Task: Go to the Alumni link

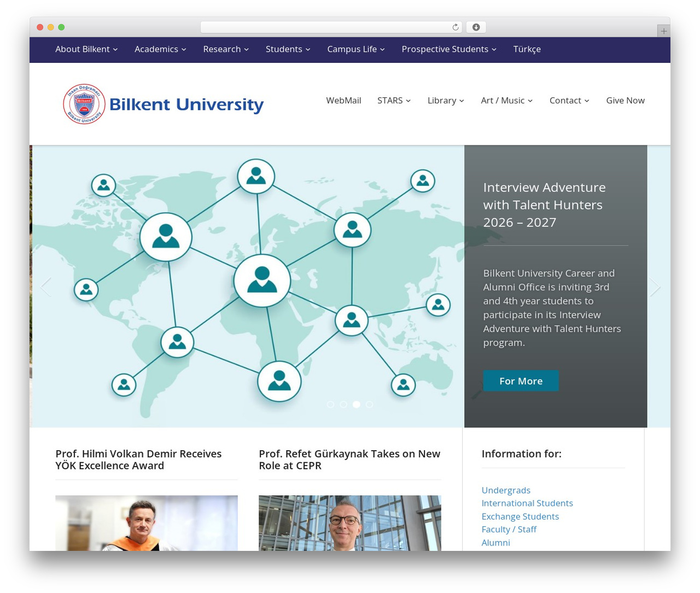Action: tap(495, 543)
